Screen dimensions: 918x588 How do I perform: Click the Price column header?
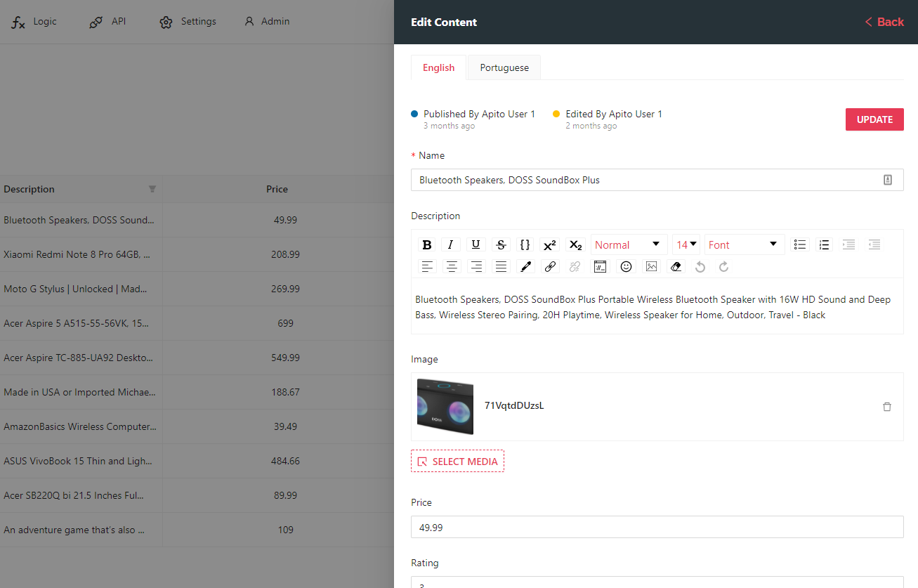click(x=277, y=189)
